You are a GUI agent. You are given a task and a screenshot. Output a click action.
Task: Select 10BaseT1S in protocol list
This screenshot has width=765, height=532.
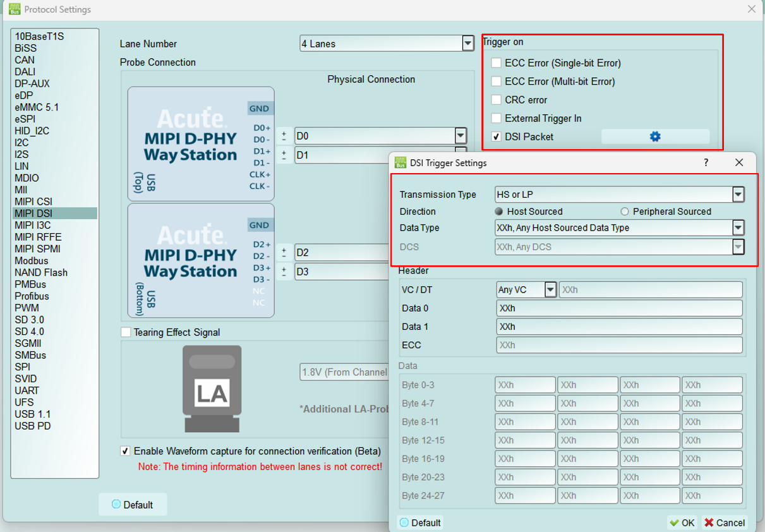[39, 37]
